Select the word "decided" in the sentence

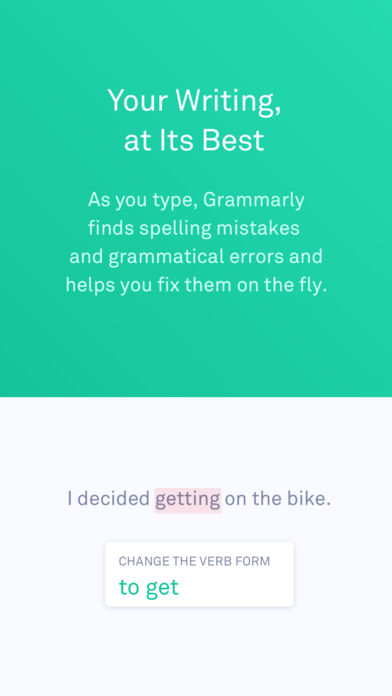click(x=113, y=498)
